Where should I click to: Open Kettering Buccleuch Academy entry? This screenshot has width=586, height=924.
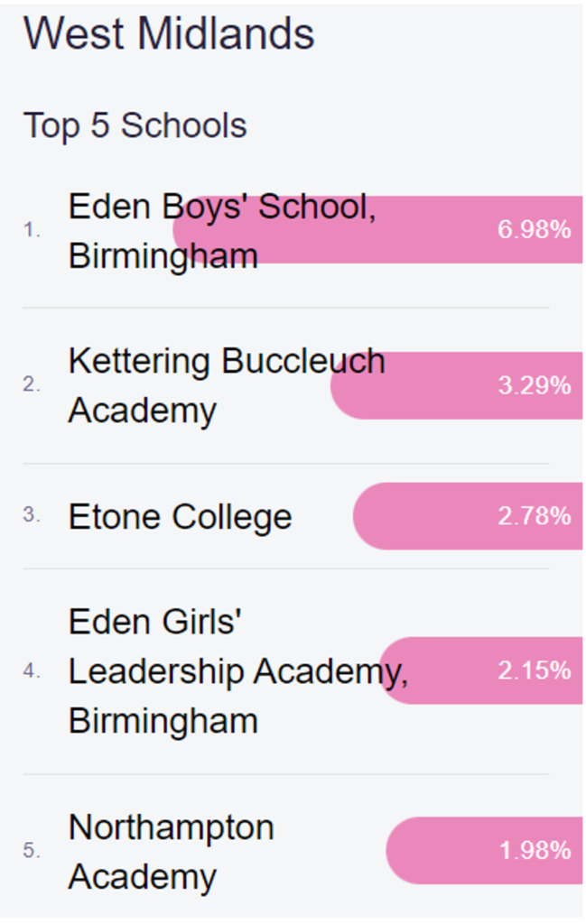tap(227, 385)
